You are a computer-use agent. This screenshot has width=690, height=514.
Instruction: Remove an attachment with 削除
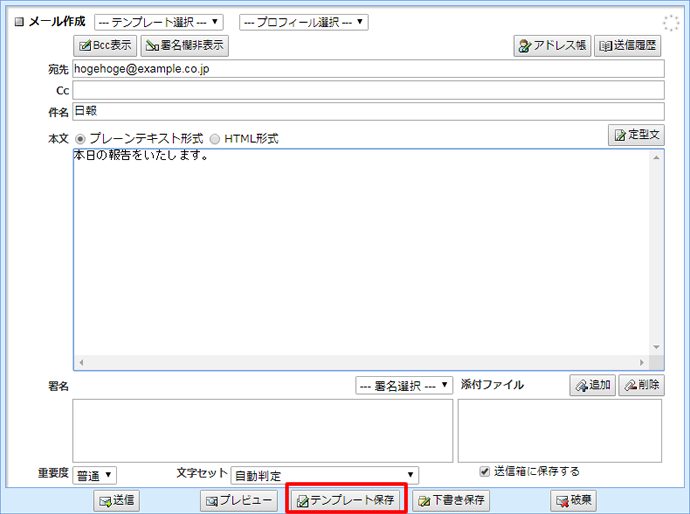(x=641, y=385)
